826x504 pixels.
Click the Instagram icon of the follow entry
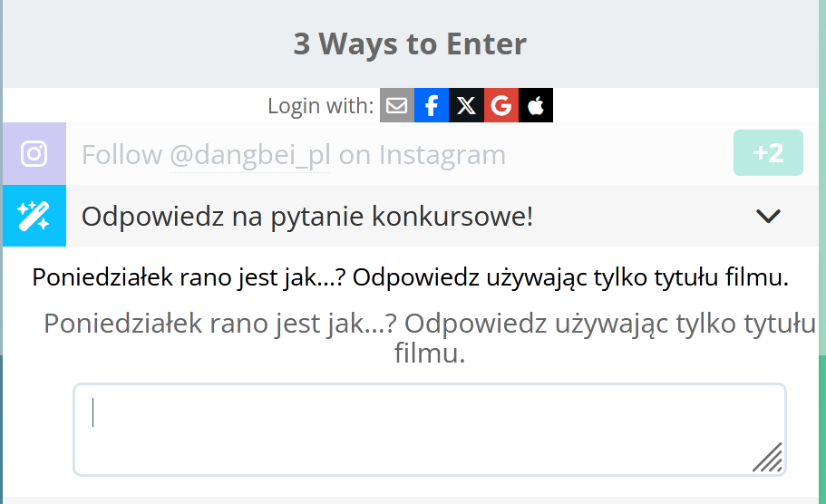(34, 153)
